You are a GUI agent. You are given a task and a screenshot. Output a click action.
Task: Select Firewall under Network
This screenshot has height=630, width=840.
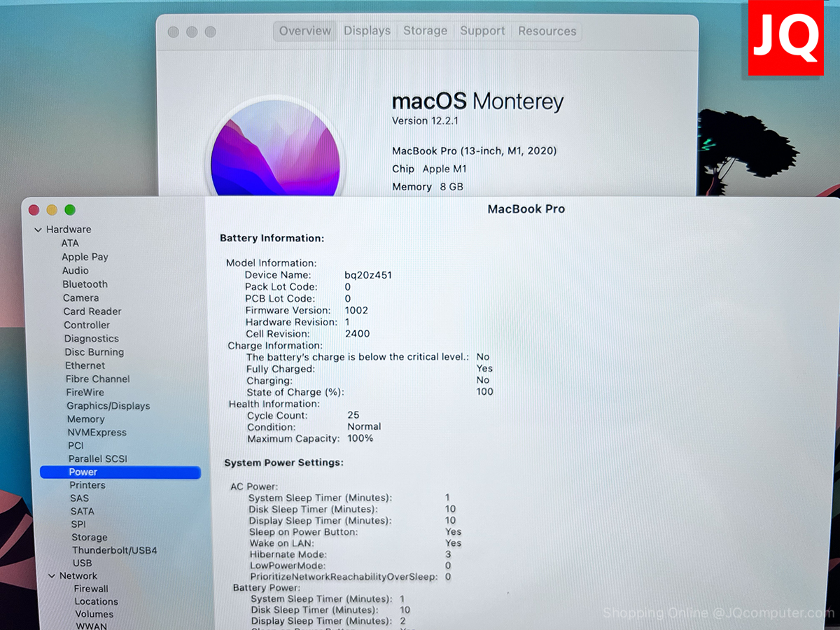pos(91,589)
